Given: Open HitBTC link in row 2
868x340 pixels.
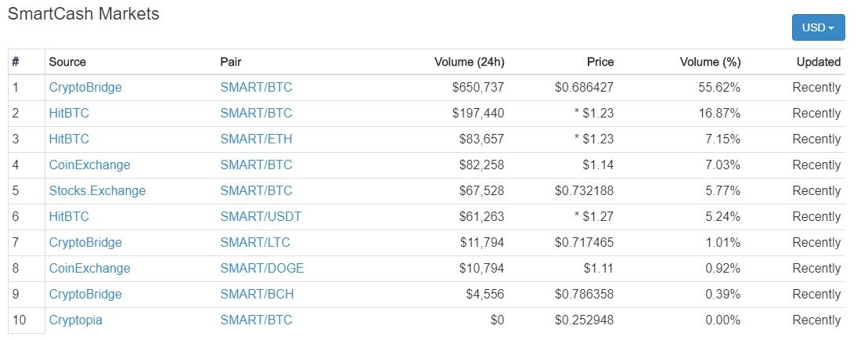Looking at the screenshot, I should (x=69, y=114).
